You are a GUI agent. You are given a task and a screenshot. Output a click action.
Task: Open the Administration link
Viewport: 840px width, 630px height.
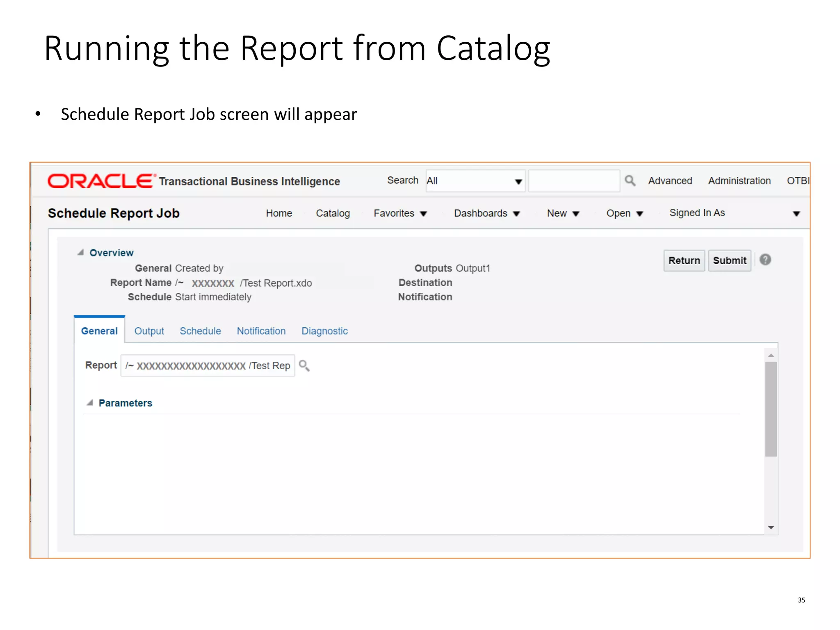click(740, 181)
